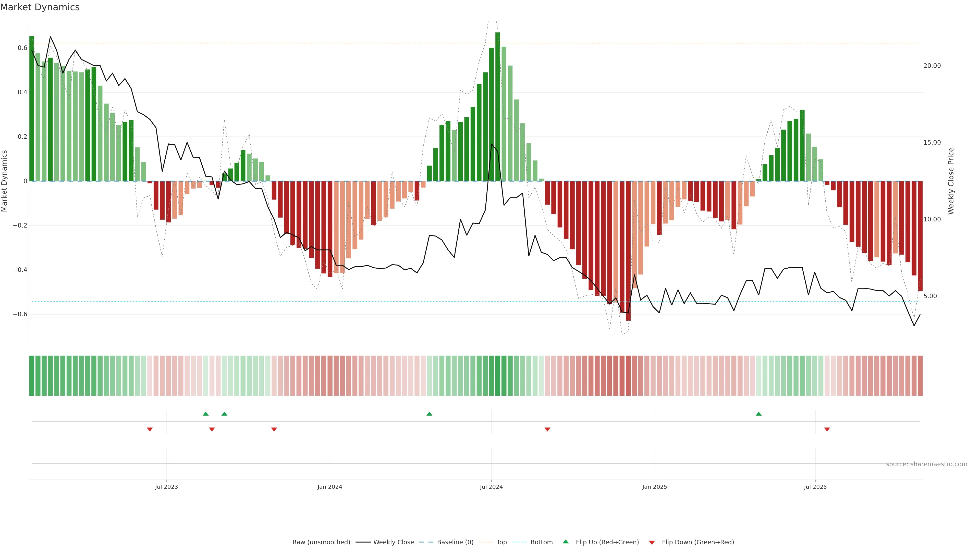Screen dimensions: 980x551
Task: Click the green Flip Up triangle in the legend
Action: coord(566,542)
